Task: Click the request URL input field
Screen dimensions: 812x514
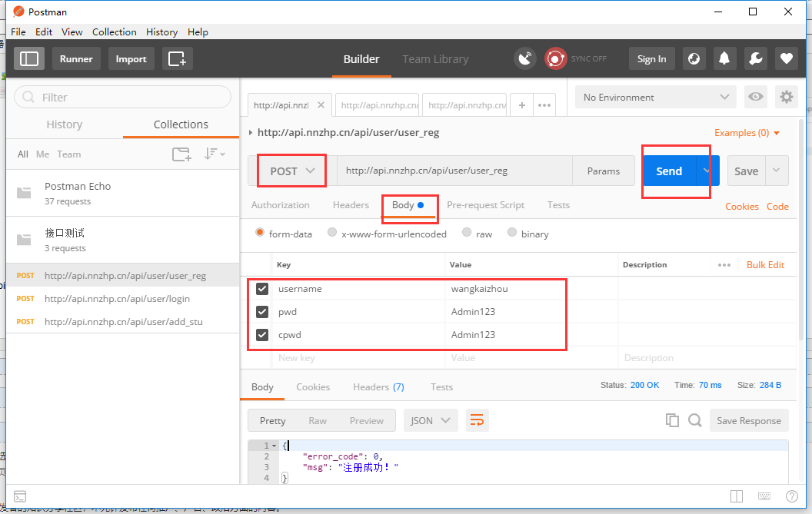Action: [x=454, y=171]
